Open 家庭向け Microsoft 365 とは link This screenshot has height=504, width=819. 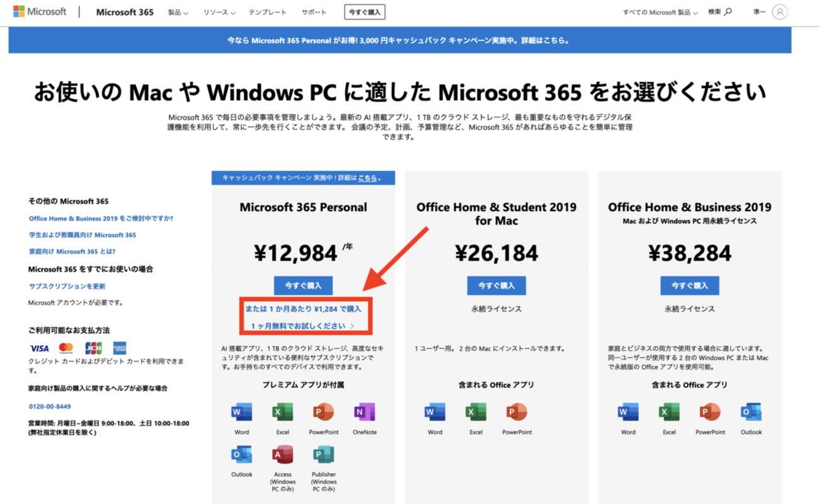72,251
